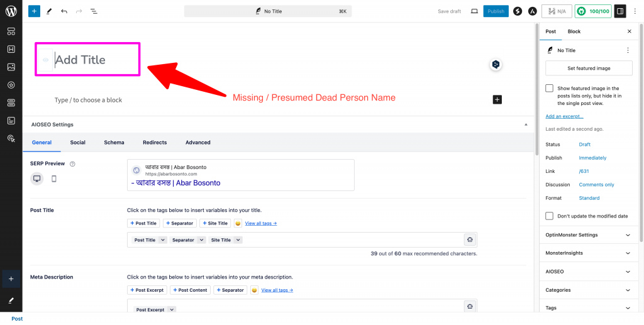Open the Document Overview list icon
The image size is (644, 325).
tap(94, 11)
